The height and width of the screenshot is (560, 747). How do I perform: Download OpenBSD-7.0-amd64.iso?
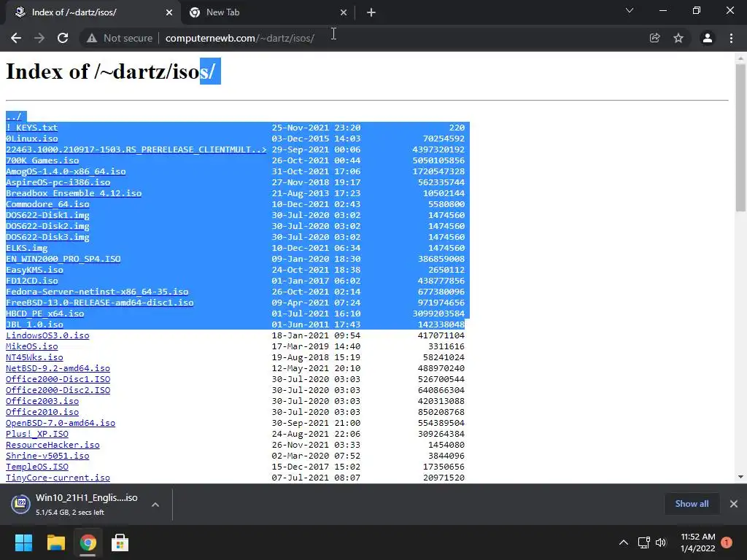(61, 424)
